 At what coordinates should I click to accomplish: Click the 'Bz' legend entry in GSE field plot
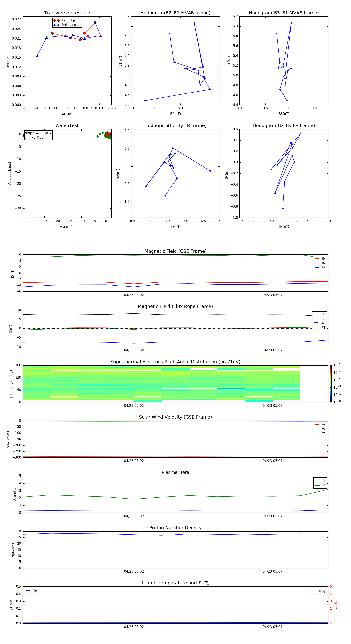pyautogui.click(x=320, y=267)
